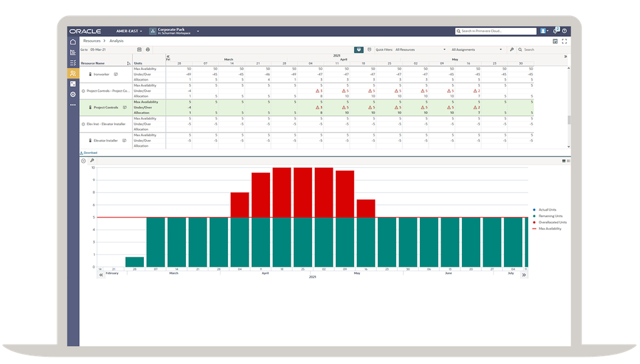Move histogram timeline back with left double arrow
The height and width of the screenshot is (364, 640).
point(101,275)
